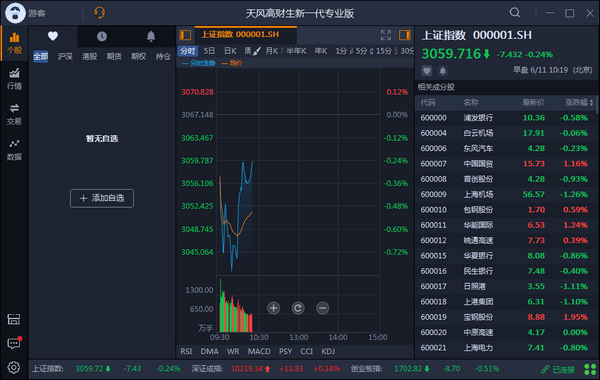The image size is (600, 380).
Task: Sort by 涨跌幅 column arrows
Action: click(592, 103)
